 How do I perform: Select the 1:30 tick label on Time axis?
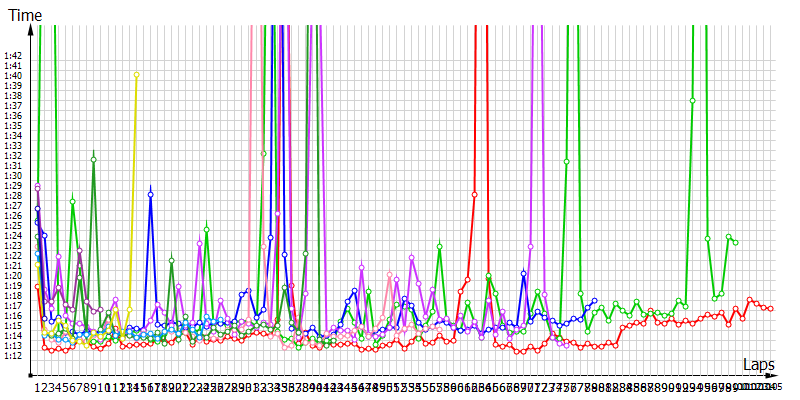coord(14,175)
